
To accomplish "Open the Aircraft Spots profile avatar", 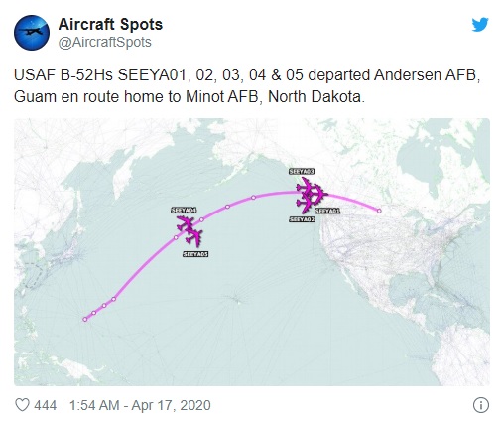I will point(32,33).
